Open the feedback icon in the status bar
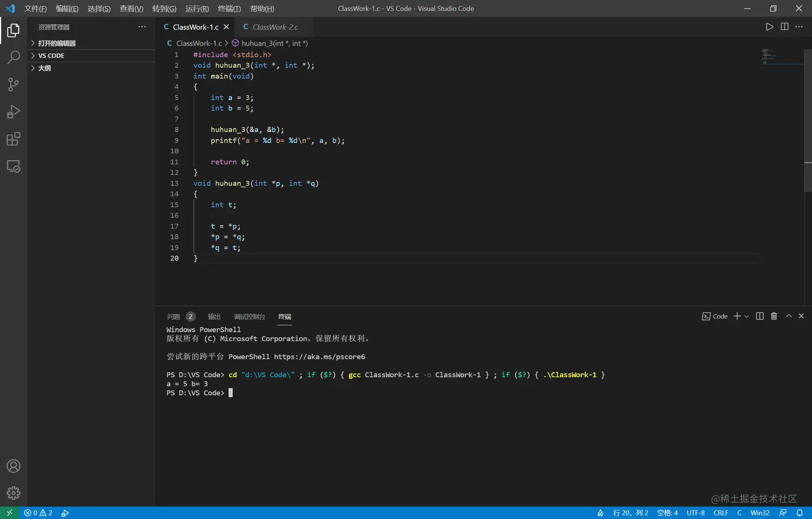Screen dimensions: 812x519 pos(783,513)
